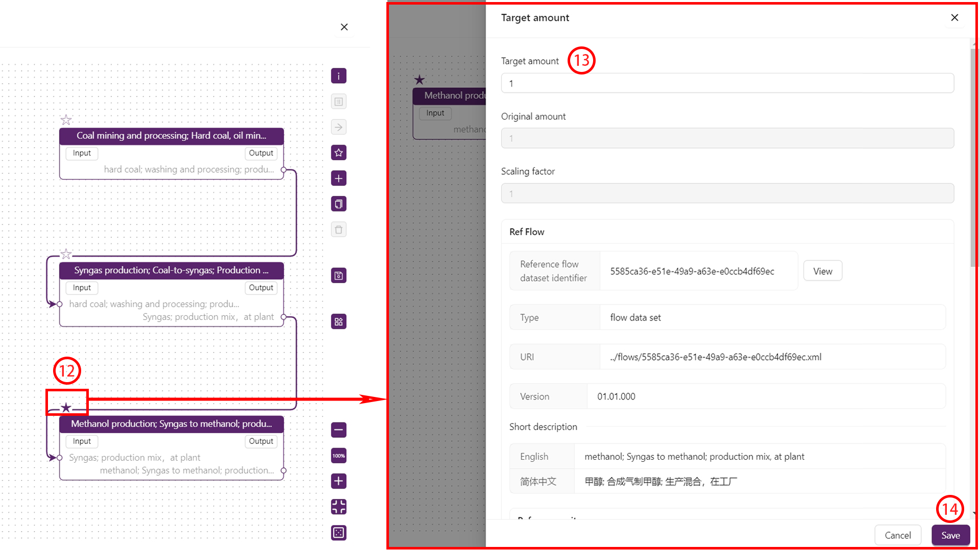Image resolution: width=980 pixels, height=550 pixels.
Task: Click the copy documents toolbar icon
Action: pos(338,204)
